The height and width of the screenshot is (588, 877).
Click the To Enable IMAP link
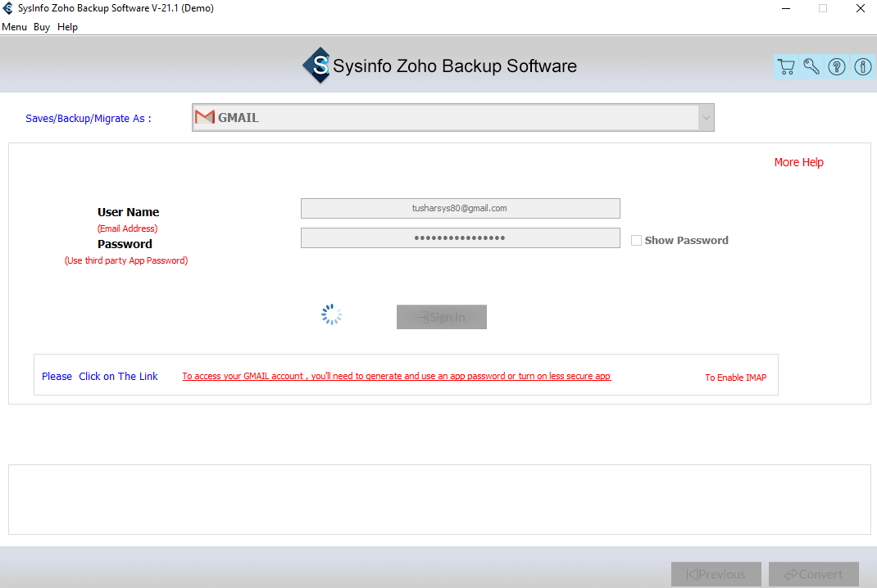point(735,378)
